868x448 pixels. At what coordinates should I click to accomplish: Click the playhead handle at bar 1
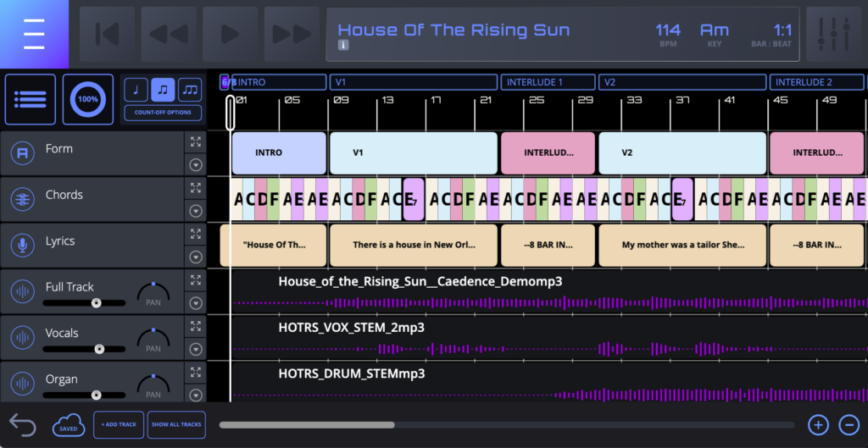tap(231, 113)
